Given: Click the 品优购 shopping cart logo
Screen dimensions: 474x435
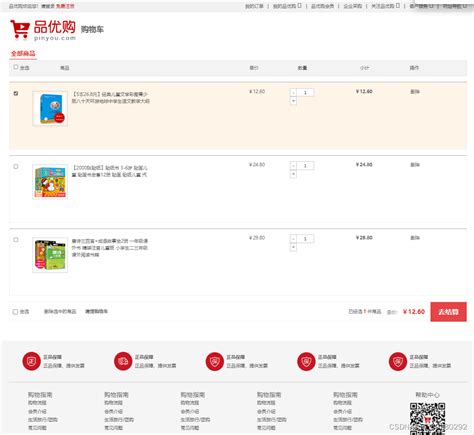Looking at the screenshot, I should (43, 30).
